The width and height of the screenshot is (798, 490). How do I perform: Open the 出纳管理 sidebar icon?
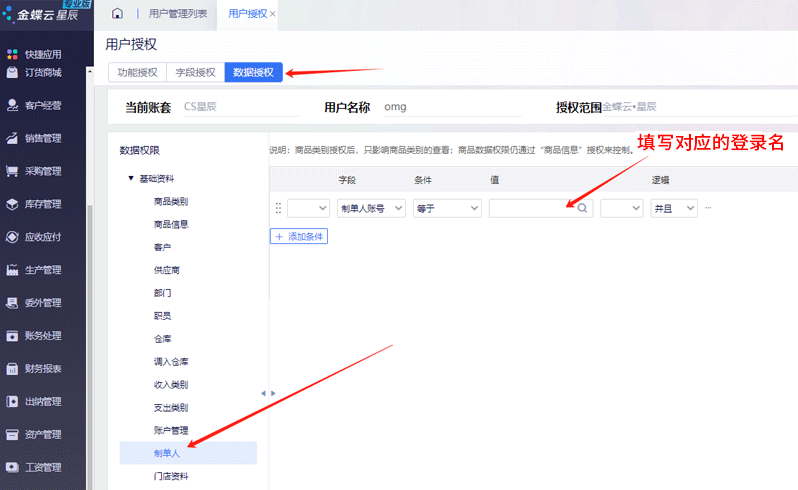click(x=12, y=401)
